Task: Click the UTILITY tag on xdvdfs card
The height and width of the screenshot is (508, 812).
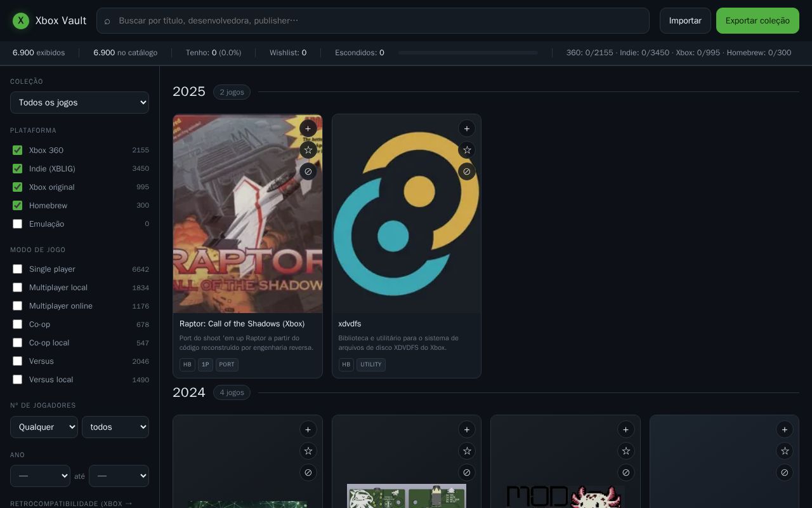Action: click(x=371, y=364)
